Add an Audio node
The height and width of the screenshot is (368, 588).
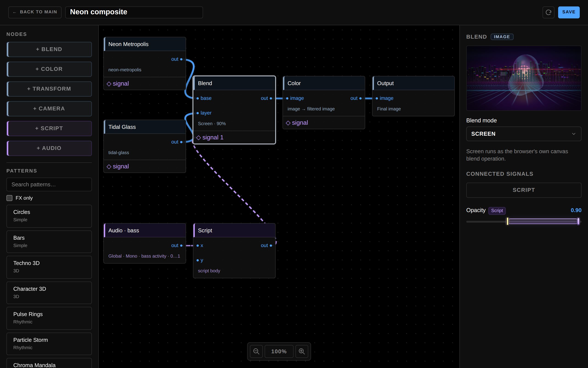coord(49,148)
